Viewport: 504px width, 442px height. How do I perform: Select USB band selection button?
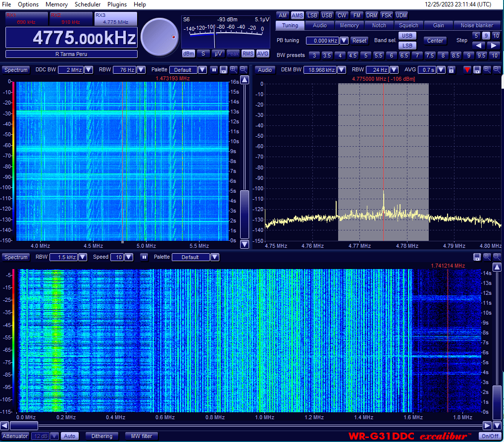[407, 36]
